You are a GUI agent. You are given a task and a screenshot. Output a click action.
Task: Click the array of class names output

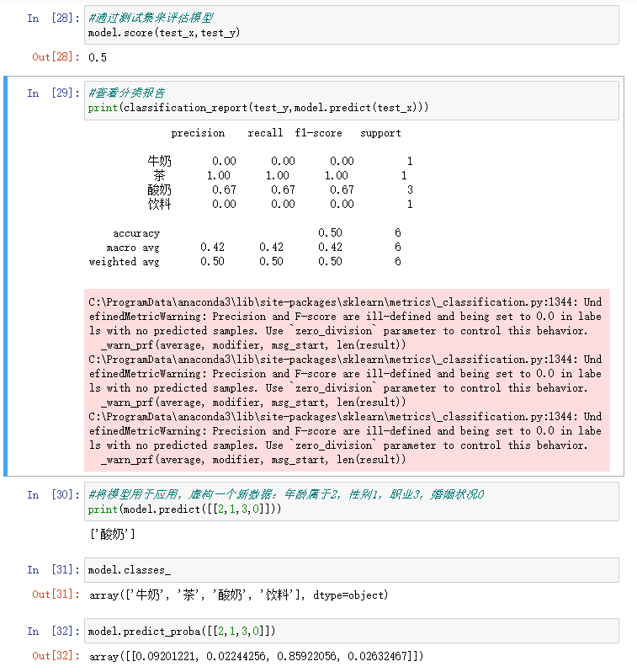pos(239,595)
